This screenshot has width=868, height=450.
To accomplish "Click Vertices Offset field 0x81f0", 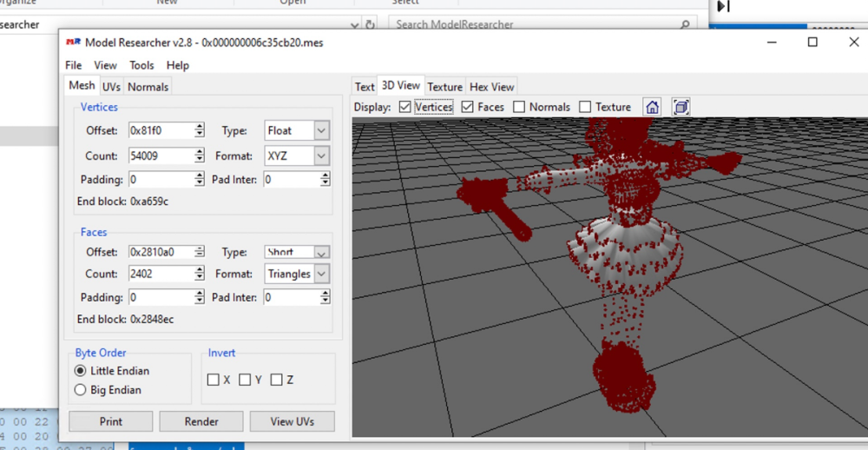I will [161, 131].
